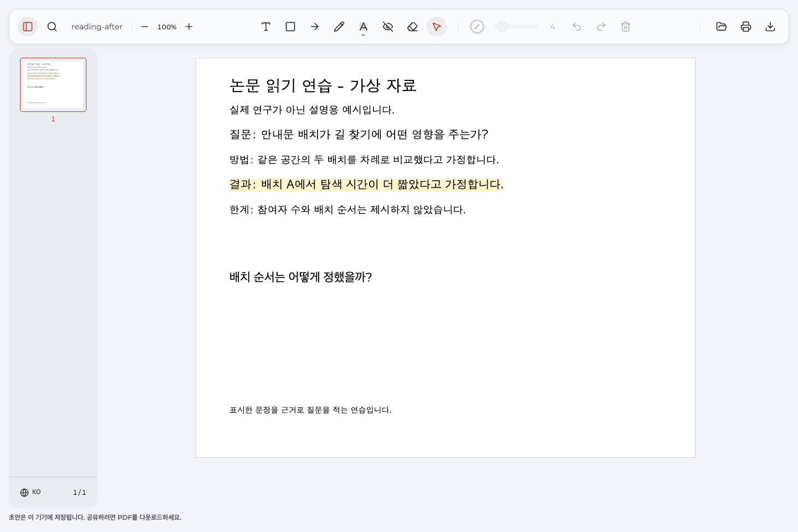Redo the last action

tap(601, 27)
